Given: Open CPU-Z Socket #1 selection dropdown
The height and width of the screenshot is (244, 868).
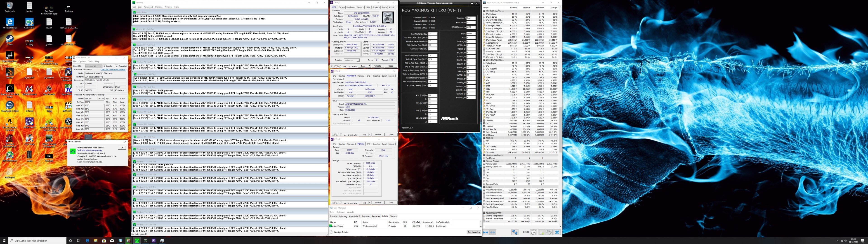Looking at the screenshot, I should [351, 60].
